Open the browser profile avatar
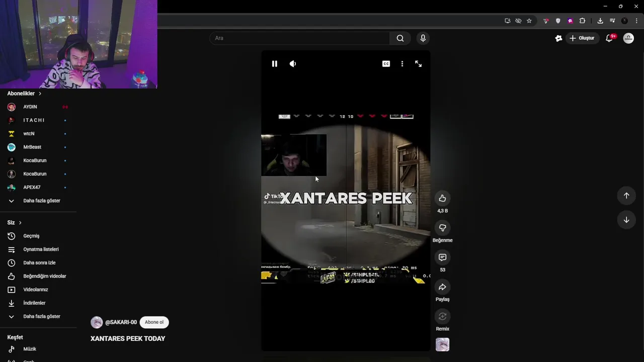Image resolution: width=644 pixels, height=362 pixels. [x=625, y=21]
